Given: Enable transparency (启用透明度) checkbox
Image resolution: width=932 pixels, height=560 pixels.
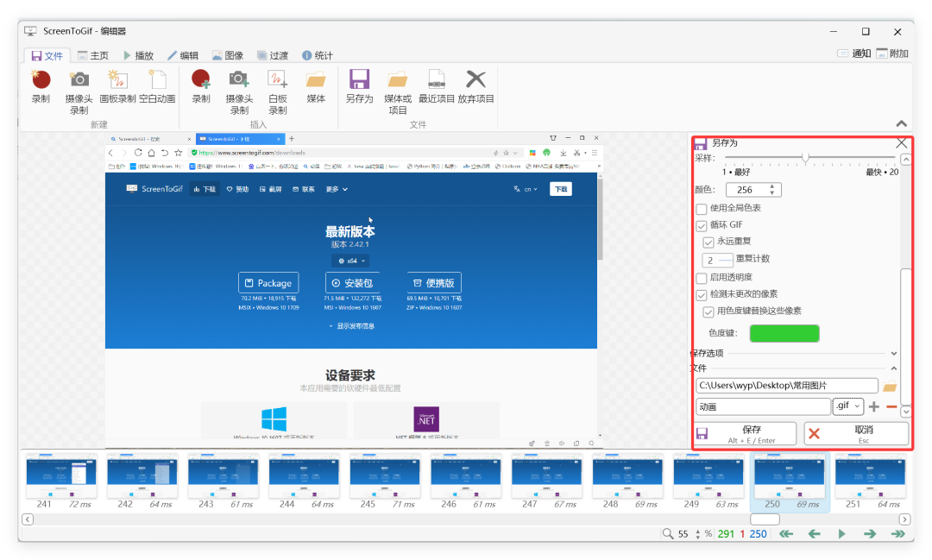Looking at the screenshot, I should [x=702, y=278].
